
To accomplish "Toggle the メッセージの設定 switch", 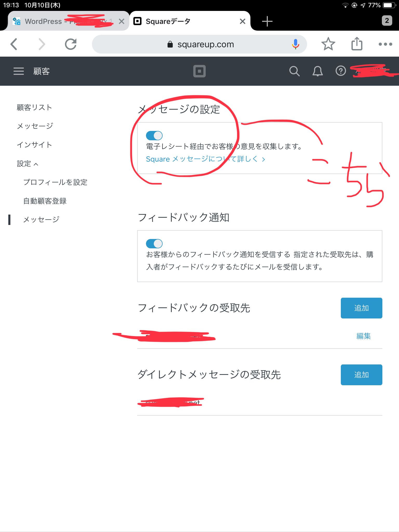I will point(154,136).
